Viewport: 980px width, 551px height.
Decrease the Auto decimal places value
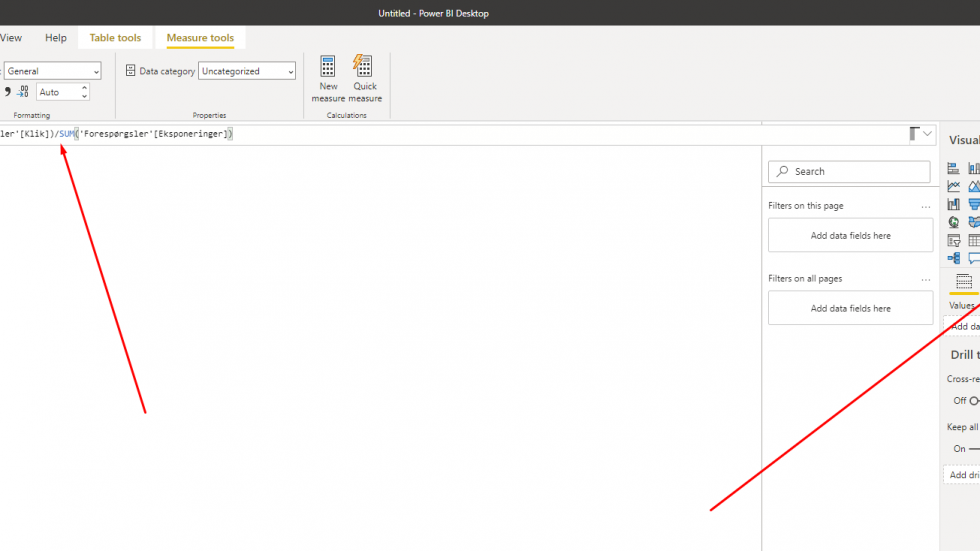84,96
